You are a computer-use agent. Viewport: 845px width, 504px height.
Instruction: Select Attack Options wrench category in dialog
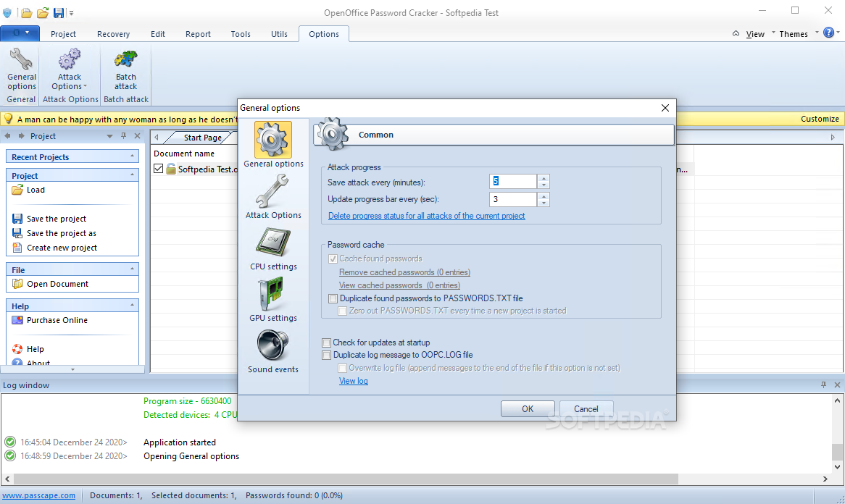[x=273, y=196]
